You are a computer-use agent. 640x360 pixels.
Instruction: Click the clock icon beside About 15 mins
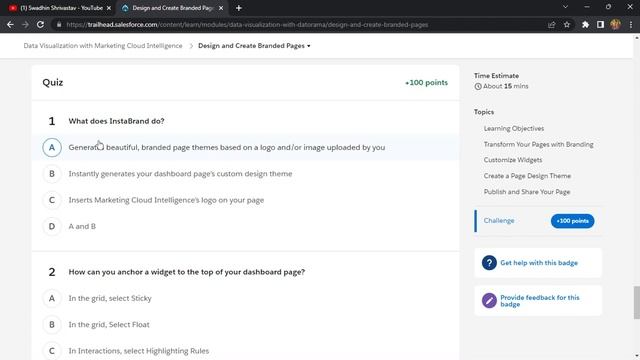click(x=478, y=87)
